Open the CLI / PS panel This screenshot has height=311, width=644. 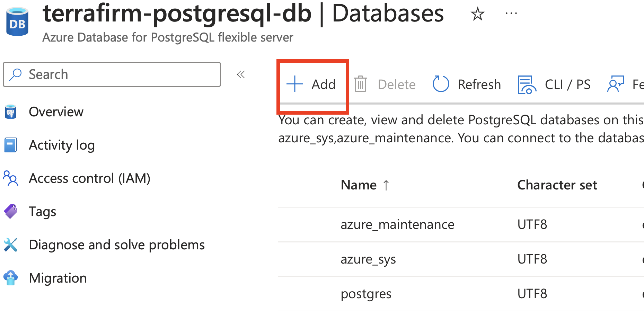click(554, 85)
